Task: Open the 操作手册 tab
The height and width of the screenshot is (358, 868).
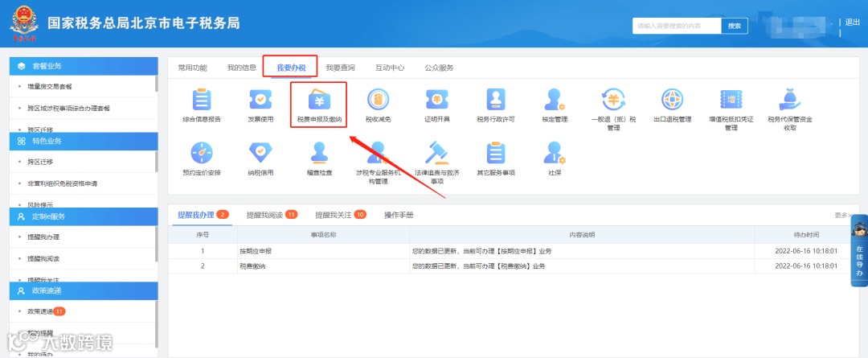Action: (x=399, y=215)
